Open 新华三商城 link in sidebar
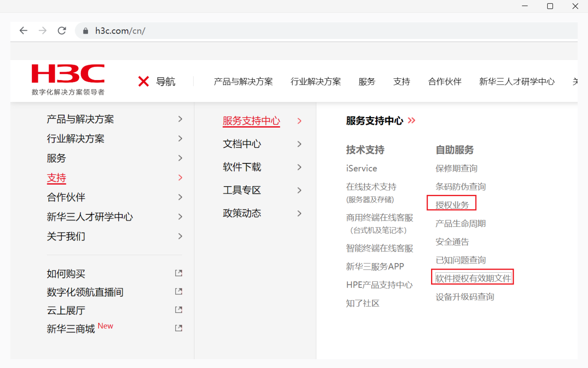This screenshot has width=588, height=368. pos(71,329)
